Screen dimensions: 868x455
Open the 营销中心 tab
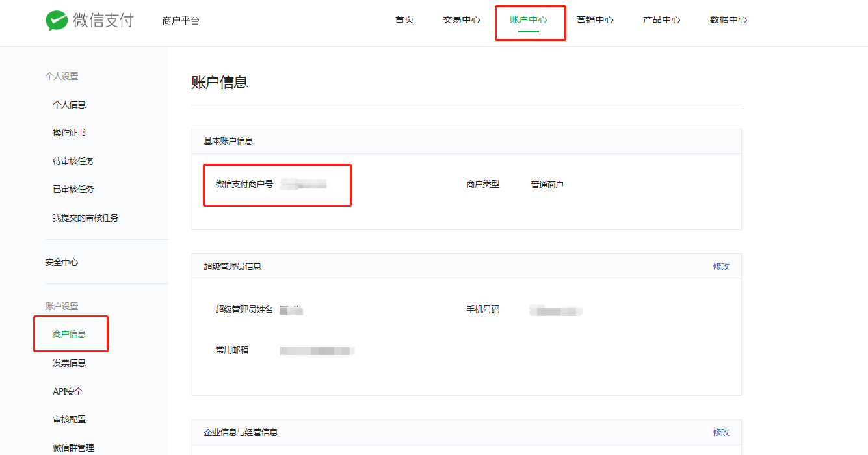(x=595, y=19)
